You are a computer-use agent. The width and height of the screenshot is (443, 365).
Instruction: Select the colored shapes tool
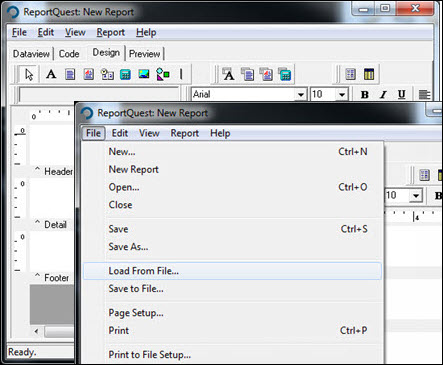(163, 74)
